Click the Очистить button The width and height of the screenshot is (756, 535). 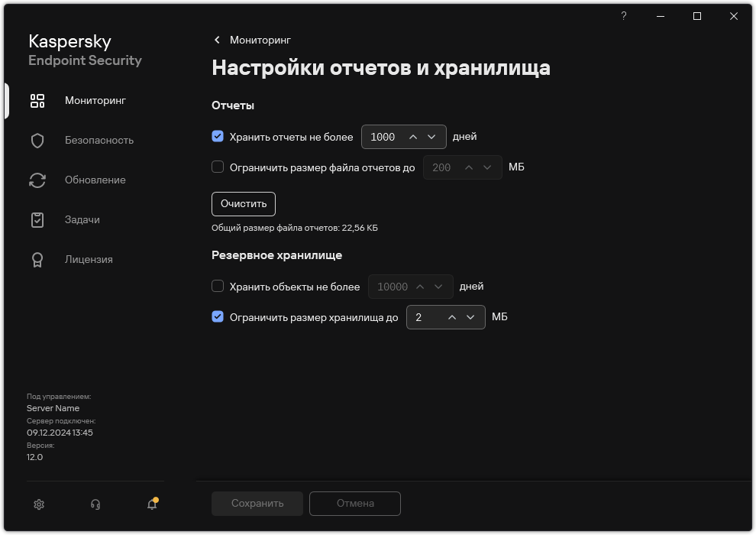(x=244, y=203)
